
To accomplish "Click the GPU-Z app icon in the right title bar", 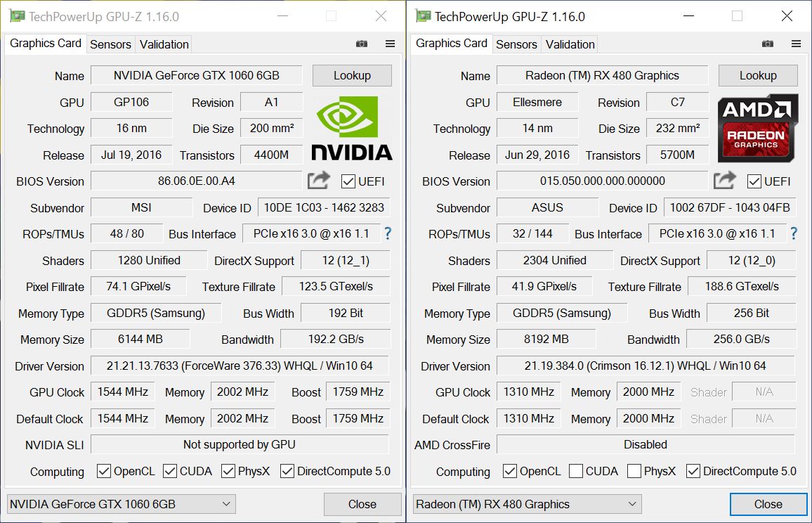I will tap(423, 16).
